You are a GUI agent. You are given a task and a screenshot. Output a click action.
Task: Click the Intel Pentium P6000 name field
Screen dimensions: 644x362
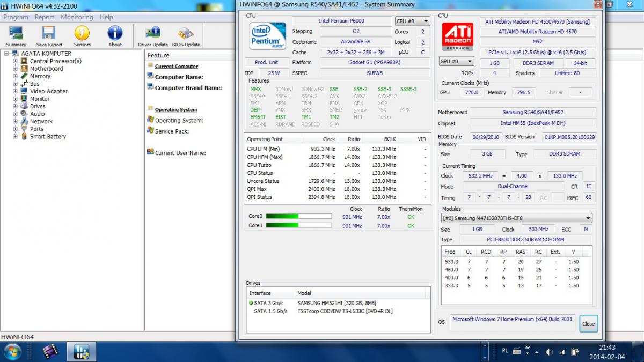tap(342, 21)
